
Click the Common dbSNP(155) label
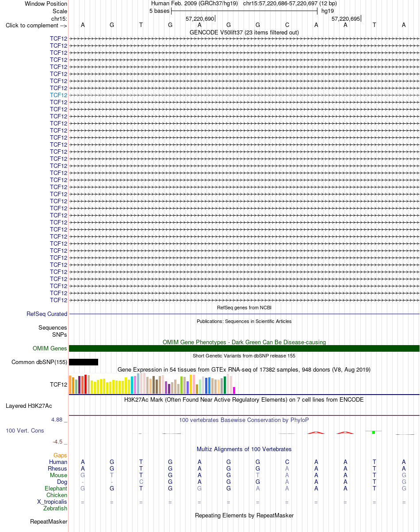coord(39,362)
